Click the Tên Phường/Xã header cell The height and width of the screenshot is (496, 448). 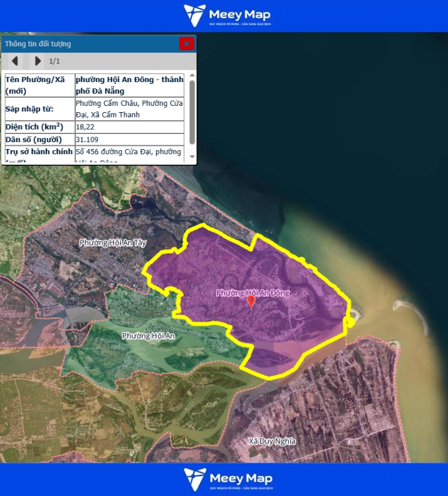tap(39, 85)
